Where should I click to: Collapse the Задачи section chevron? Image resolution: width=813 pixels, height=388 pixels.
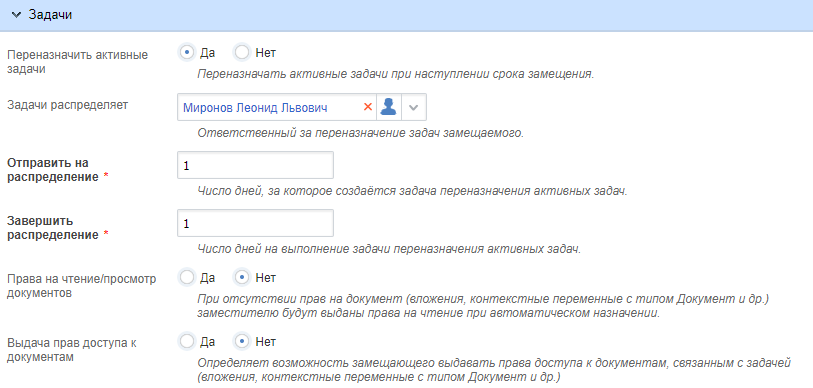(18, 15)
